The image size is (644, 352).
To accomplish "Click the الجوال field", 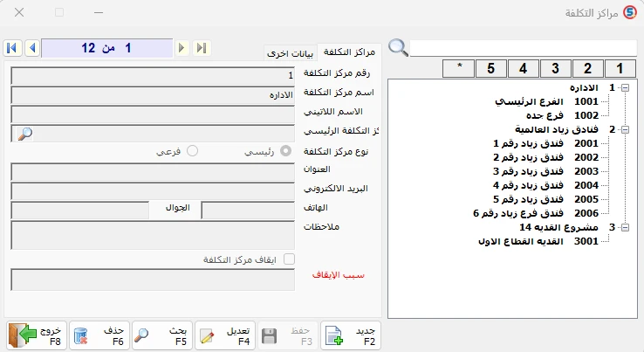I will (80, 211).
